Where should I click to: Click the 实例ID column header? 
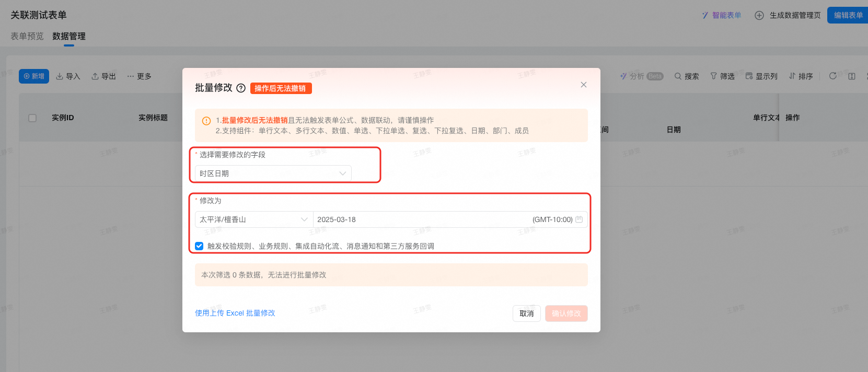tap(63, 118)
